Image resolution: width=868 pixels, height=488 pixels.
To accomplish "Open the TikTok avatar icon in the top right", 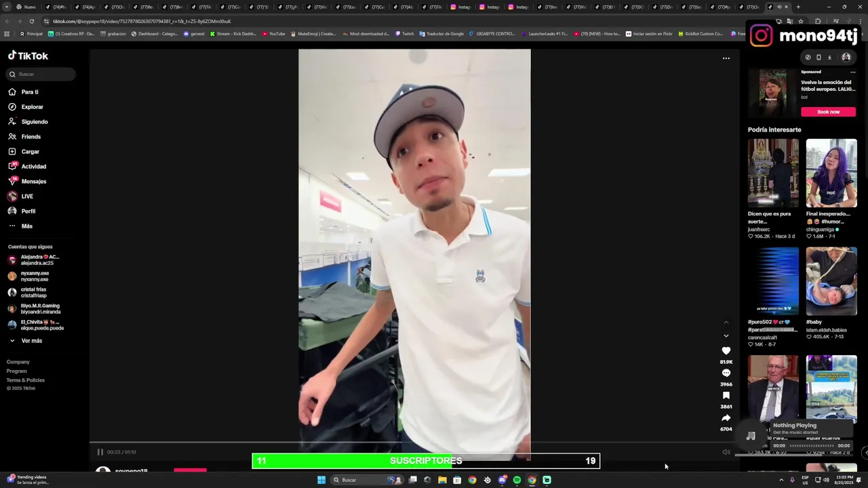I will click(846, 58).
